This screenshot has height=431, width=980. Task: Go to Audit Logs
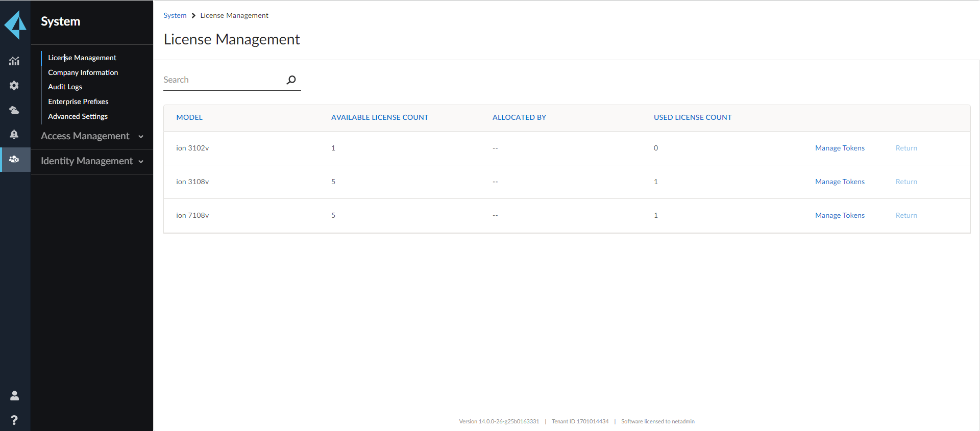[x=65, y=87]
